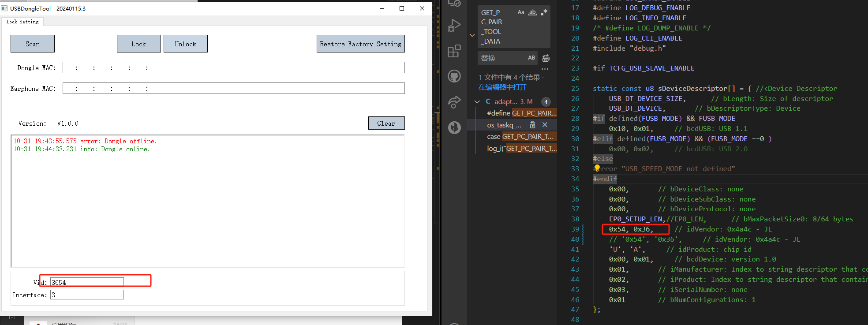
Task: Click Restore Factory Setting
Action: [360, 44]
